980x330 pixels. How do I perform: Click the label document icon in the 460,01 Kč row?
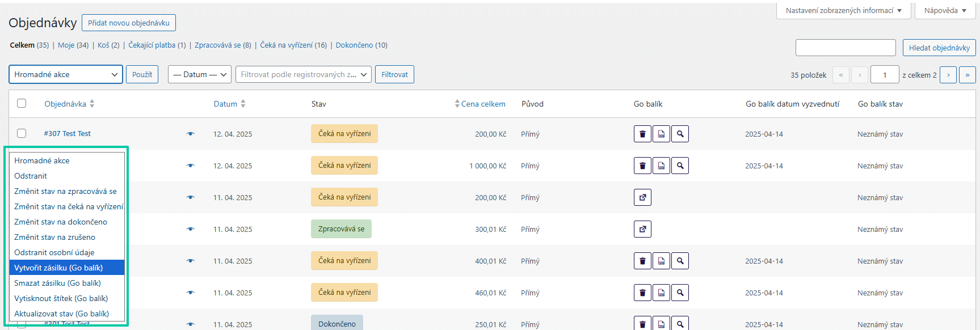pos(661,293)
